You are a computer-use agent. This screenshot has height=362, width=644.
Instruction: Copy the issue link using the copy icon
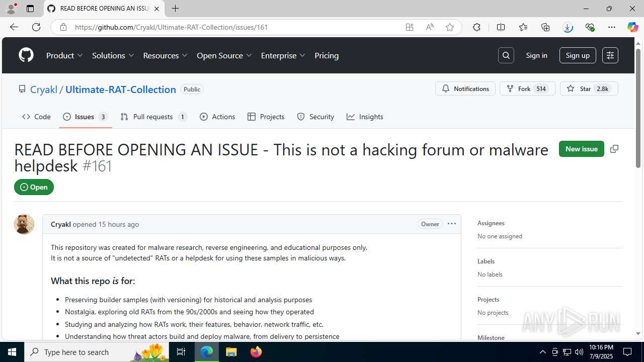[614, 149]
